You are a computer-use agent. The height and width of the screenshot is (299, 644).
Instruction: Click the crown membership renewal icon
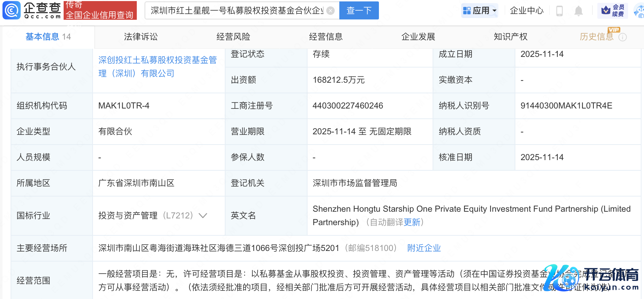click(x=606, y=11)
